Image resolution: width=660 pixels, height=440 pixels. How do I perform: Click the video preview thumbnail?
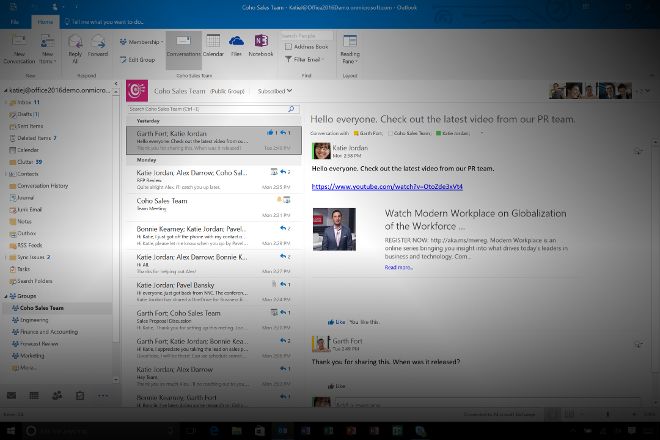click(x=334, y=229)
